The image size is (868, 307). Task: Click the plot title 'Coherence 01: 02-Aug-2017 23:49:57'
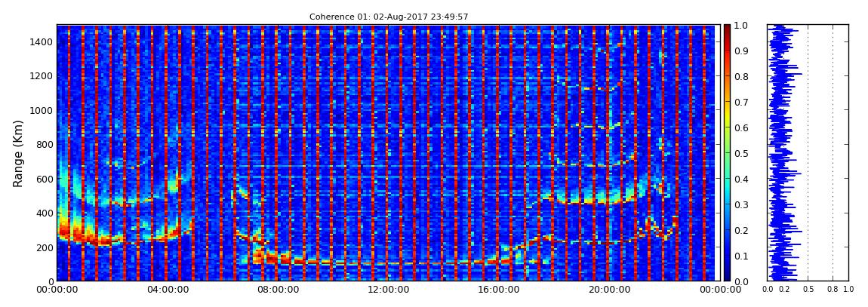(x=389, y=17)
